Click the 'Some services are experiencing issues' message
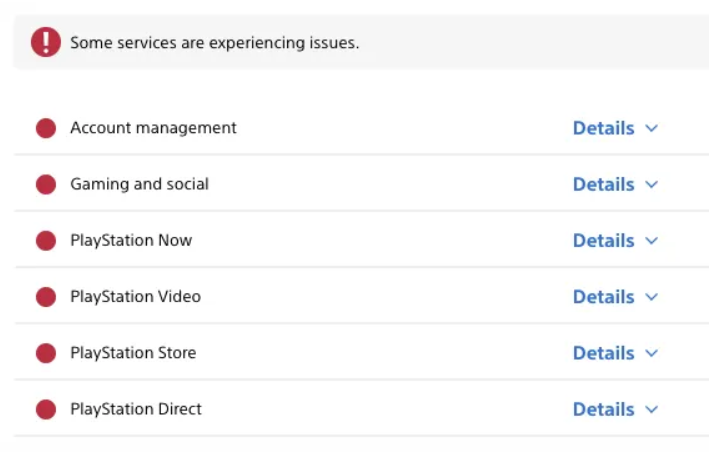Viewport: 722px width, 453px height. click(x=214, y=43)
